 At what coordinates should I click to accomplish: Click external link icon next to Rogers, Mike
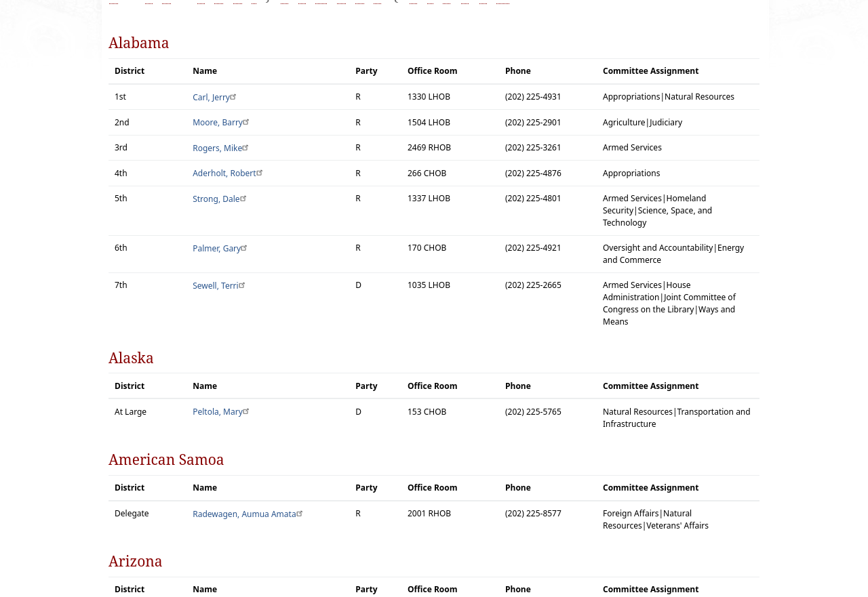[246, 147]
